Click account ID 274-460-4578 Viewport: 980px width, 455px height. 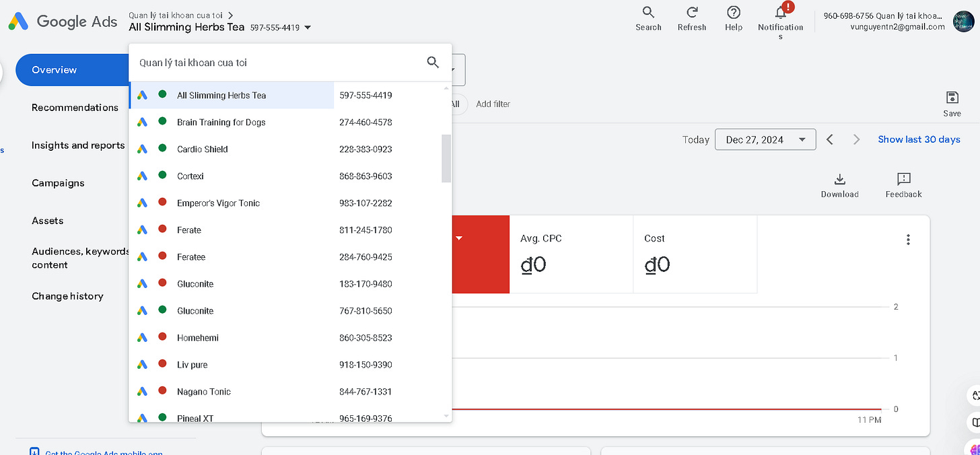pos(365,122)
